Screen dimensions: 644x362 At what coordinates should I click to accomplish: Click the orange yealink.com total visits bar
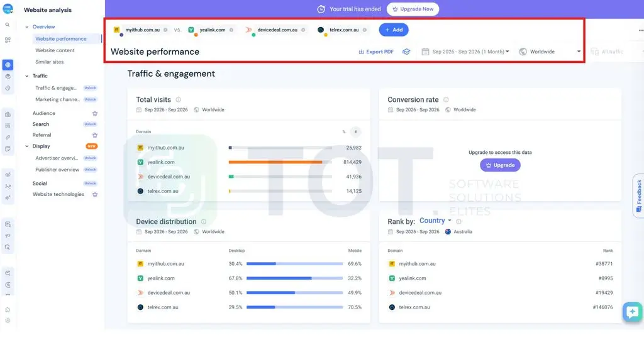(x=275, y=162)
